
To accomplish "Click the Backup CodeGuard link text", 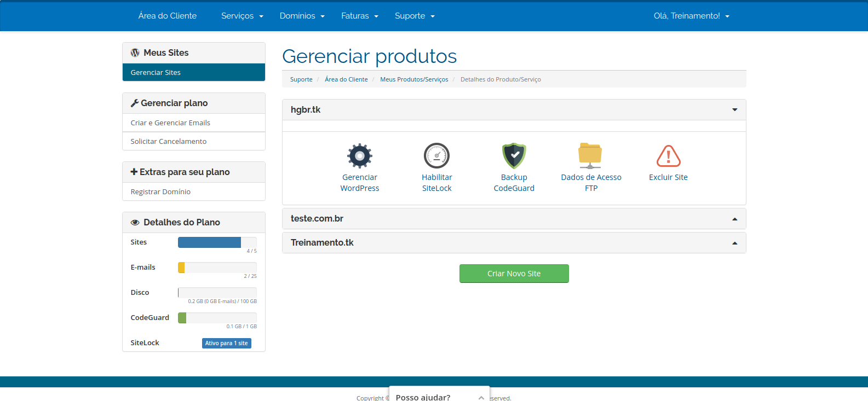I will (514, 183).
